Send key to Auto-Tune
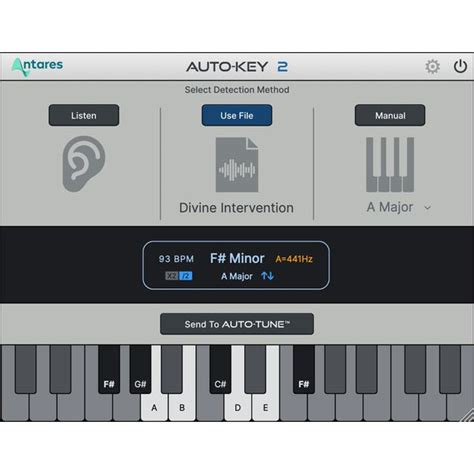The height and width of the screenshot is (474, 474). point(237,324)
